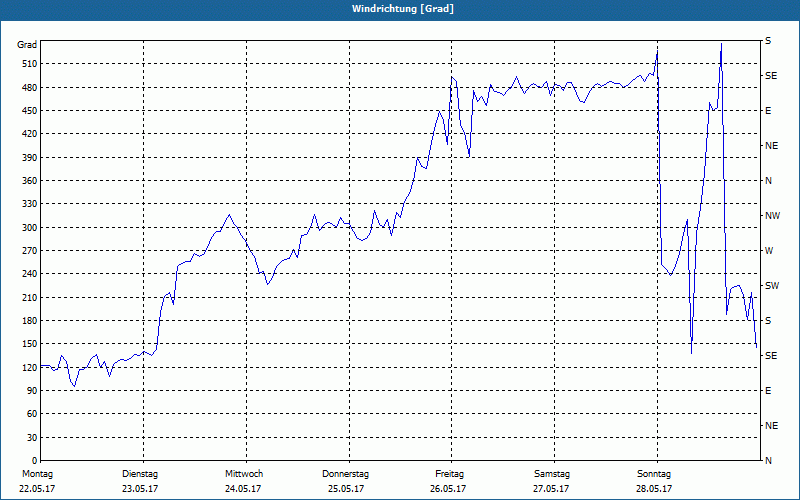Click the 270 degree axis label
Image resolution: width=800 pixels, height=500 pixels.
(30, 251)
